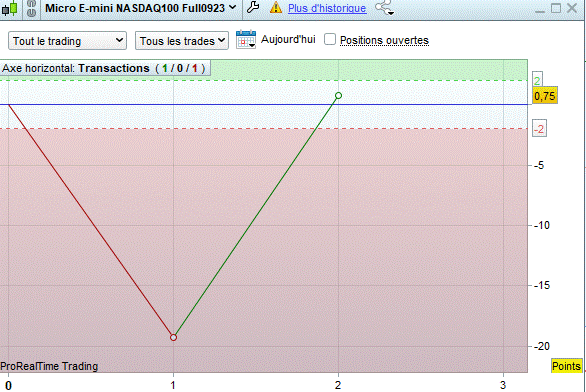Open the share icon menu

385,8
